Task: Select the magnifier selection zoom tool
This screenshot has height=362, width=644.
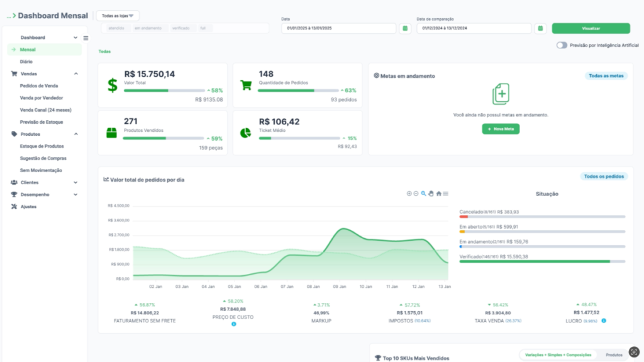Action: tap(423, 194)
